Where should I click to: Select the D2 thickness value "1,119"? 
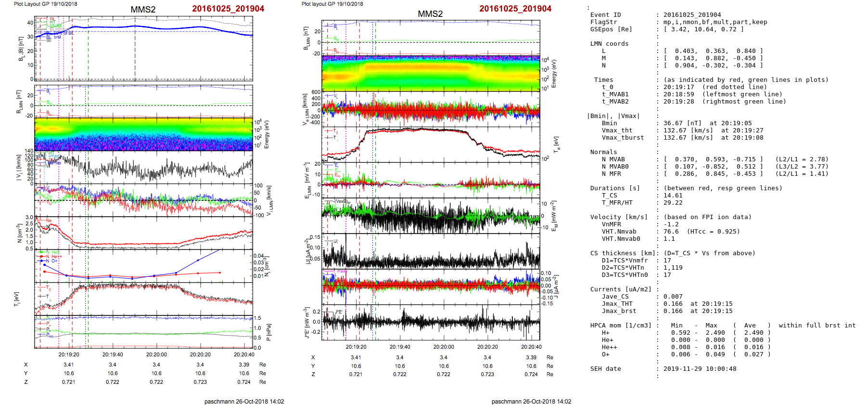[x=673, y=268]
